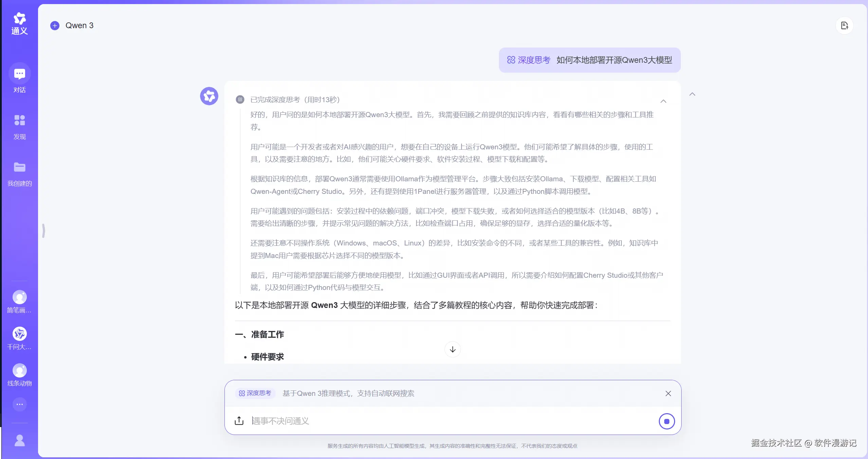Open a new chat with the document icon
This screenshot has width=868, height=459.
(x=845, y=25)
